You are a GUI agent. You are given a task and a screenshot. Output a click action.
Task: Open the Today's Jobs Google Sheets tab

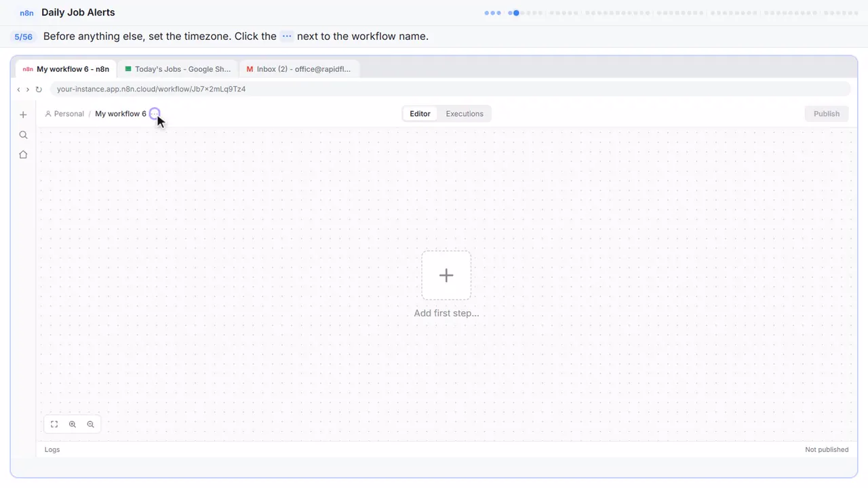(x=178, y=69)
